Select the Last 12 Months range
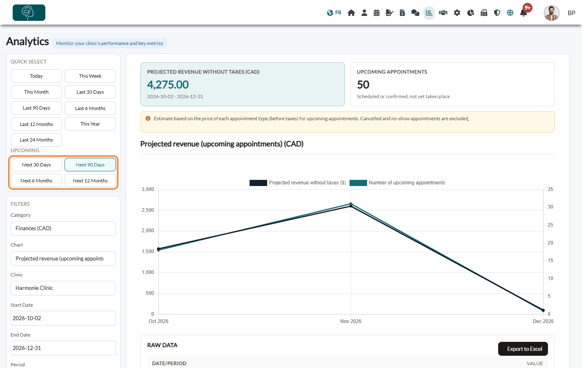 pos(36,124)
